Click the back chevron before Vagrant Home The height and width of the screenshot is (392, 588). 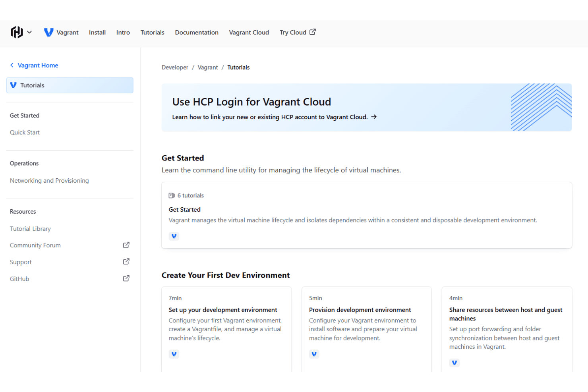click(x=12, y=65)
